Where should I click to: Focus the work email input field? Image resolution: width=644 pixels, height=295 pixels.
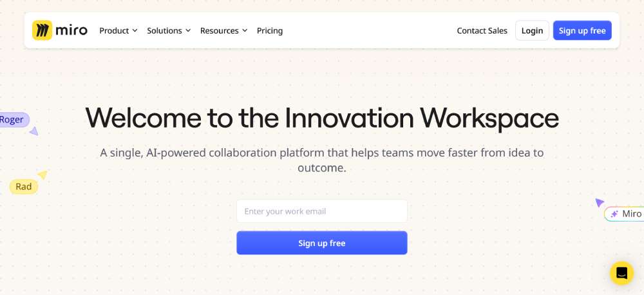pyautogui.click(x=322, y=211)
